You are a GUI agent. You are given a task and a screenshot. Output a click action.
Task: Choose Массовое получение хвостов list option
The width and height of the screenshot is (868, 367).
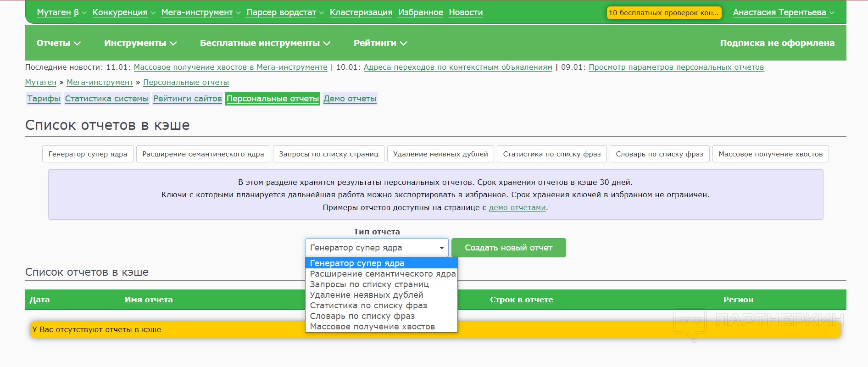[372, 327]
